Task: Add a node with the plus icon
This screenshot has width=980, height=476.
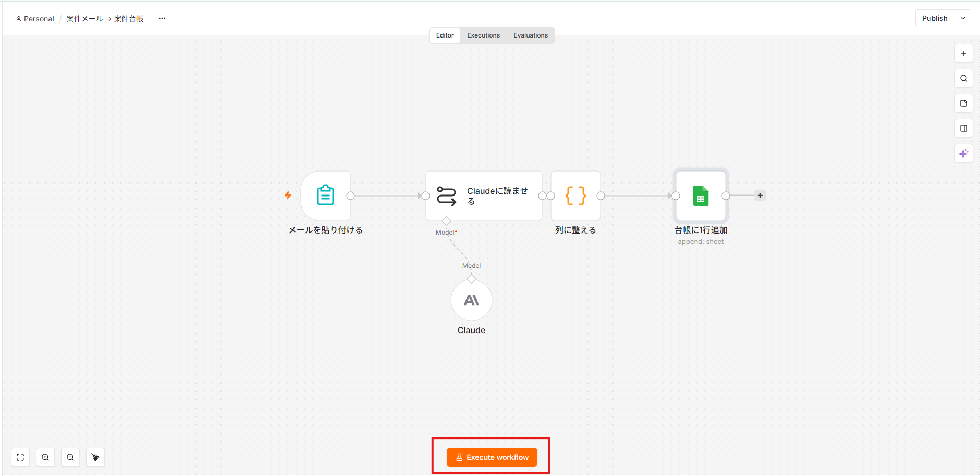Action: click(964, 53)
